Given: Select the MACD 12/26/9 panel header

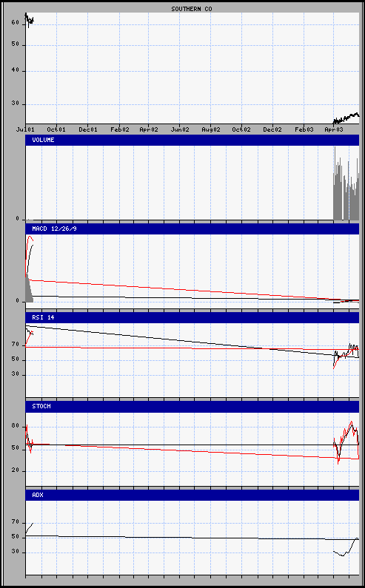Looking at the screenshot, I should [192, 229].
